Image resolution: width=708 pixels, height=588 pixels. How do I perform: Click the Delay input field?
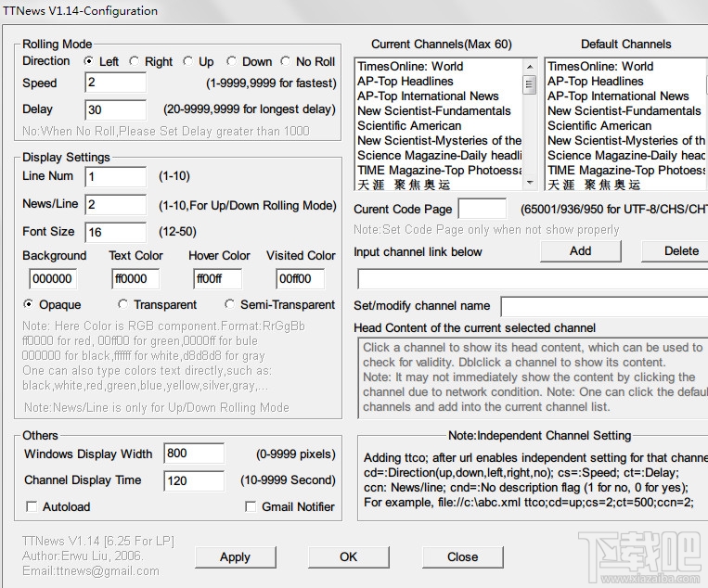[x=116, y=109]
